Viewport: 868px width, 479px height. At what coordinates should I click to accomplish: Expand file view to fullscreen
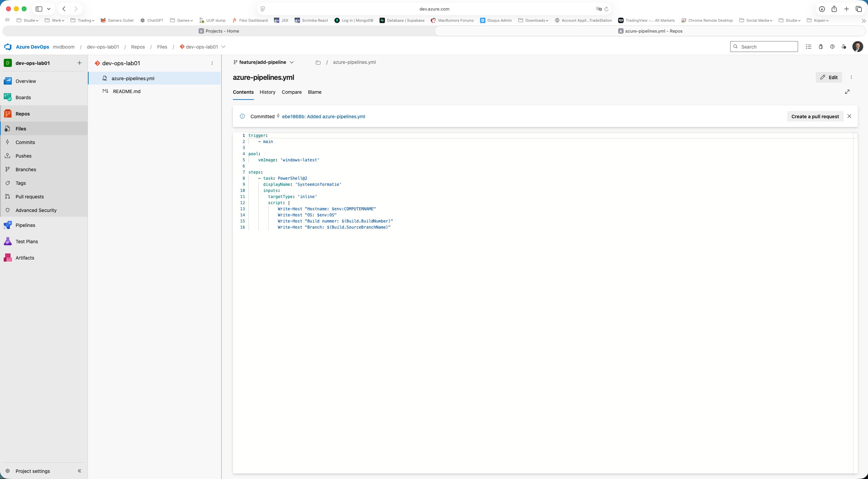coord(847,92)
